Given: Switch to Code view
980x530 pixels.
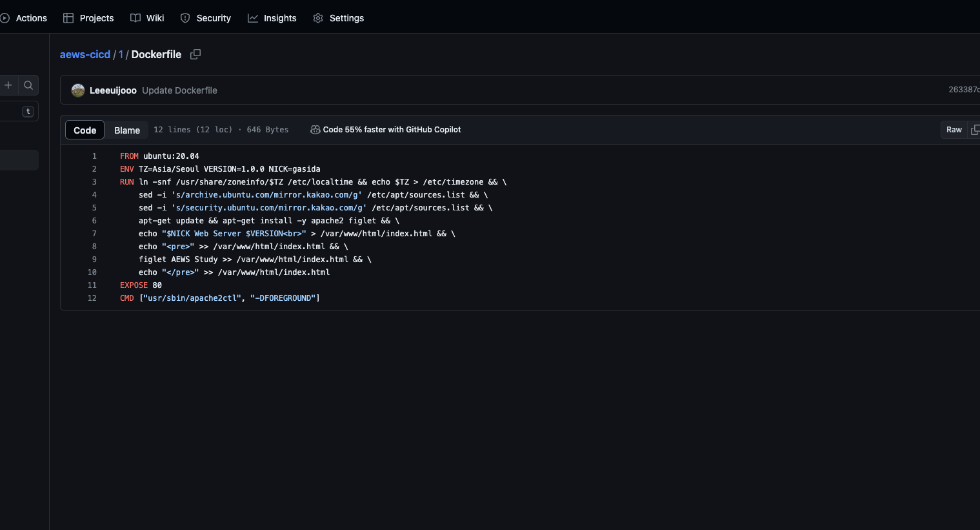Looking at the screenshot, I should point(85,130).
